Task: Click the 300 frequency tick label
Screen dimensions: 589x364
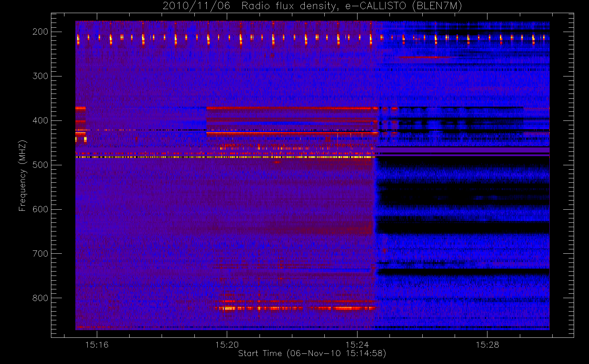Action: coord(40,76)
